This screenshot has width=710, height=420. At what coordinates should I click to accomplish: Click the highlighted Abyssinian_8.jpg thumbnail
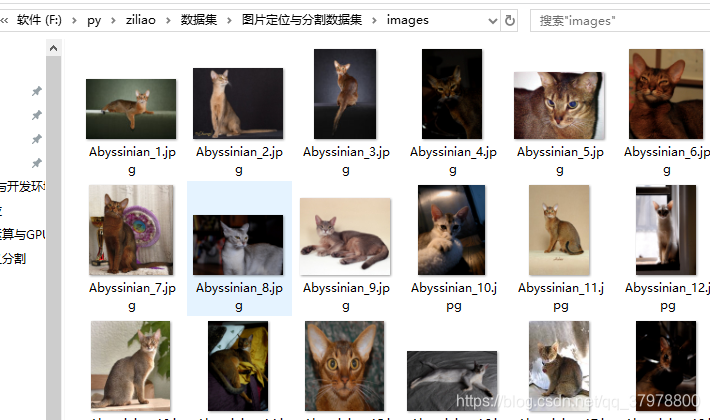point(238,245)
